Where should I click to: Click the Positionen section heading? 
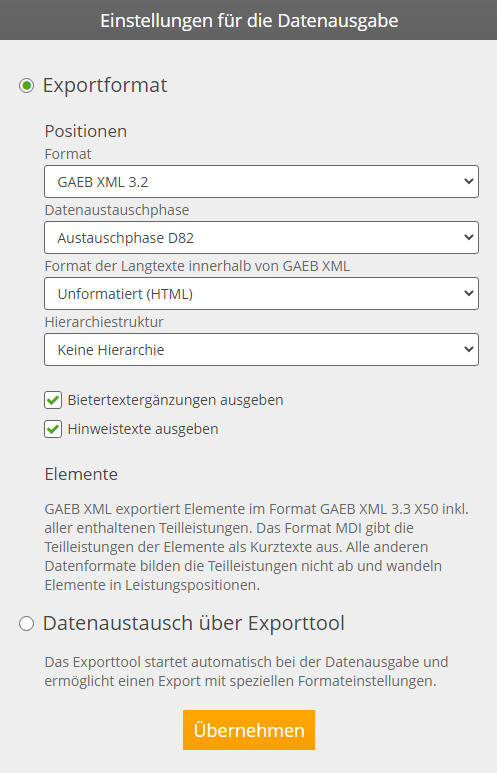point(86,131)
